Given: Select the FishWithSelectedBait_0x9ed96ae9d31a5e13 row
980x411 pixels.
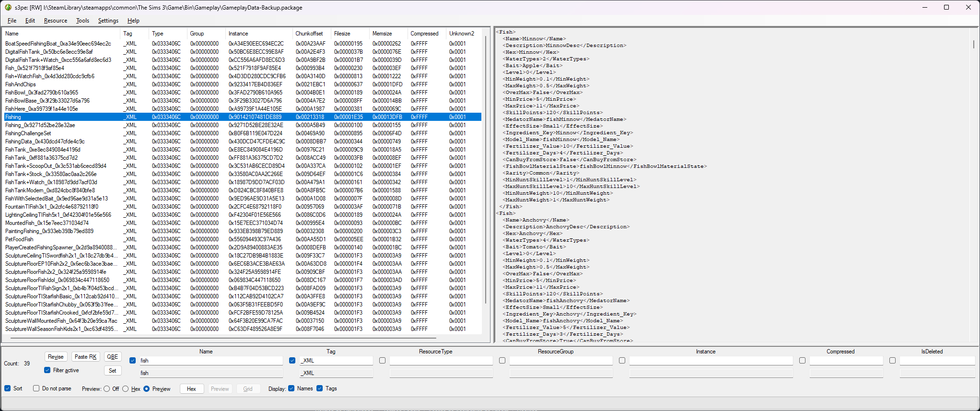Looking at the screenshot, I should (x=242, y=199).
